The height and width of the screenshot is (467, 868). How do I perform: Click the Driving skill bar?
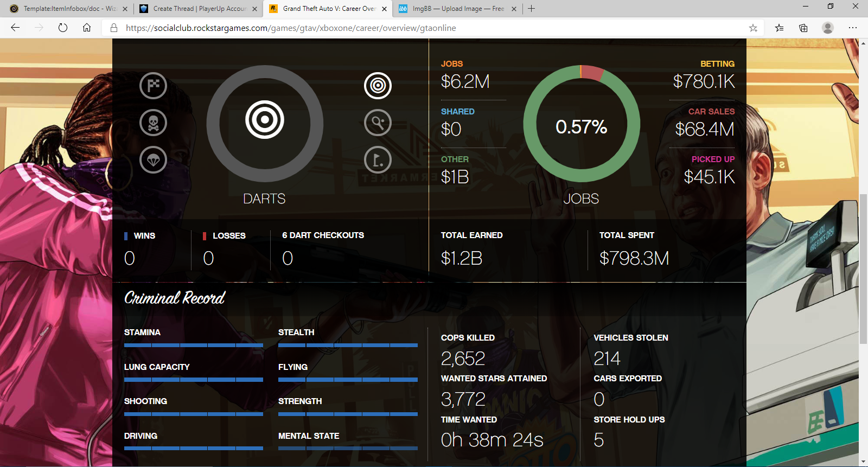(x=194, y=449)
